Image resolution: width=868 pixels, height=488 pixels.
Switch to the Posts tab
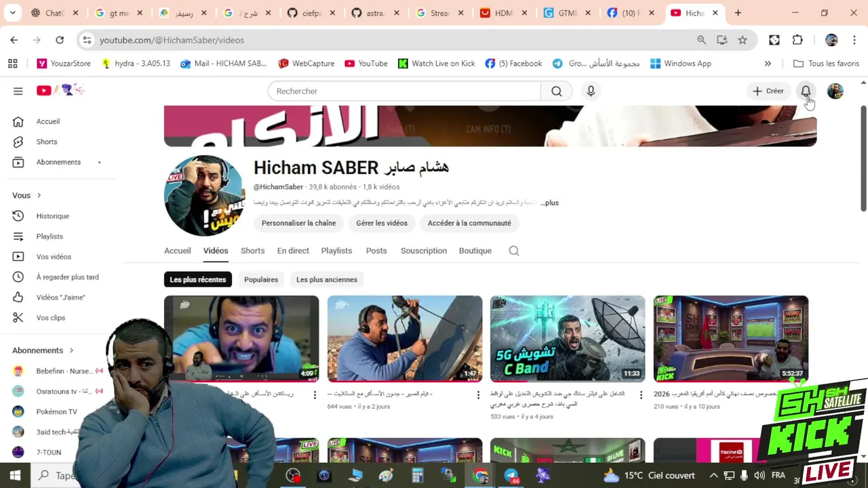pyautogui.click(x=376, y=251)
